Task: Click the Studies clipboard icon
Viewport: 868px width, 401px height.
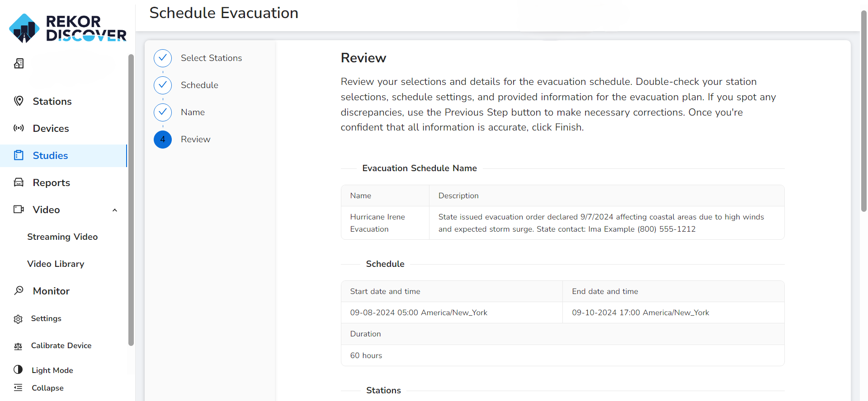Action: [x=19, y=155]
